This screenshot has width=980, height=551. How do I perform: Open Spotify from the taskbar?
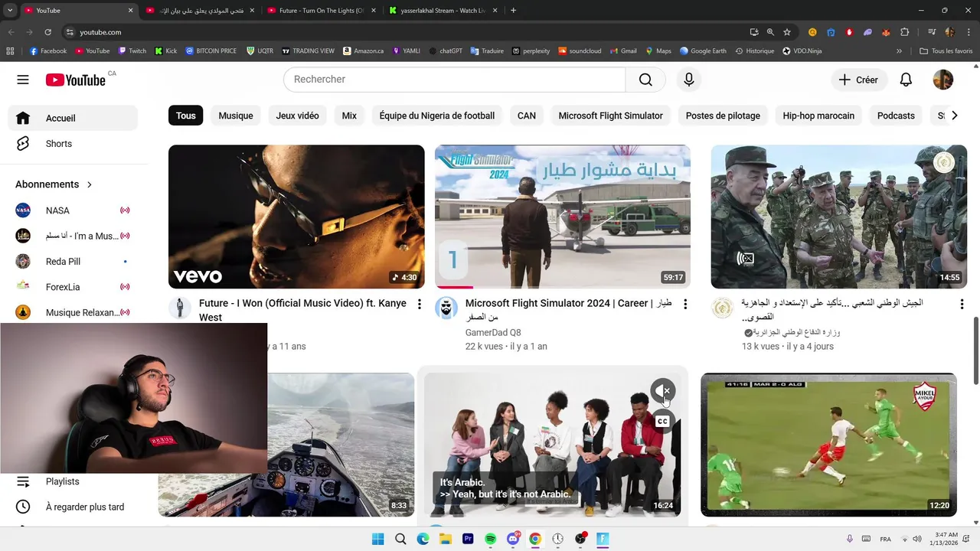(491, 540)
